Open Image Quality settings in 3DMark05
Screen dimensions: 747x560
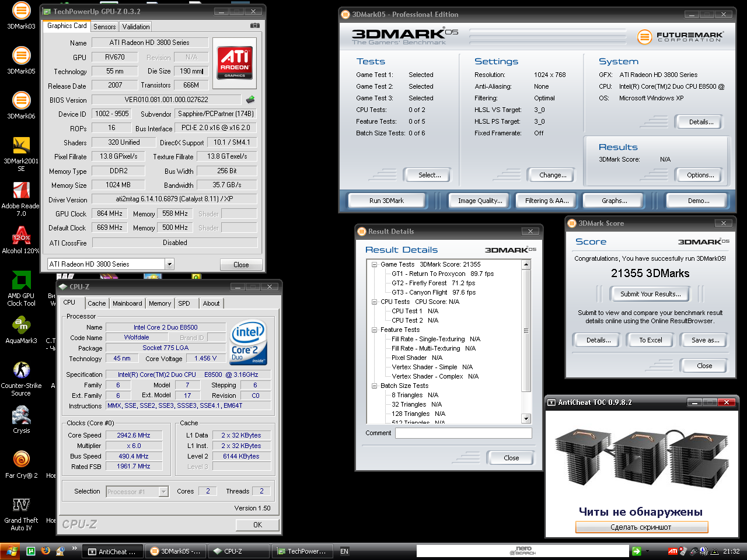(x=480, y=201)
